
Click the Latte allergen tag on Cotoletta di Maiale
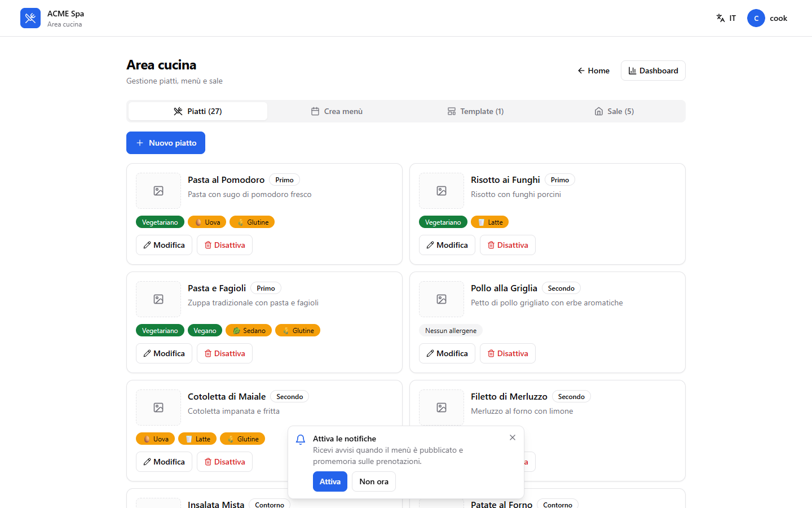pyautogui.click(x=197, y=439)
